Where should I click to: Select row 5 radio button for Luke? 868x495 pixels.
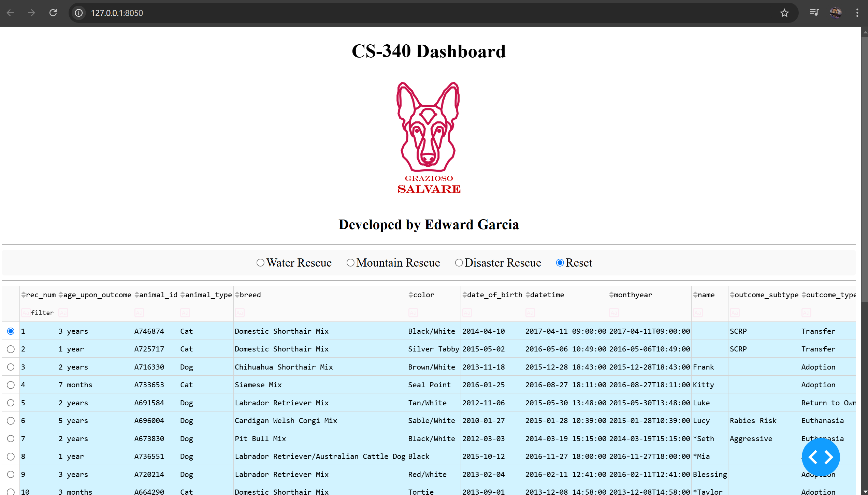[x=11, y=403]
